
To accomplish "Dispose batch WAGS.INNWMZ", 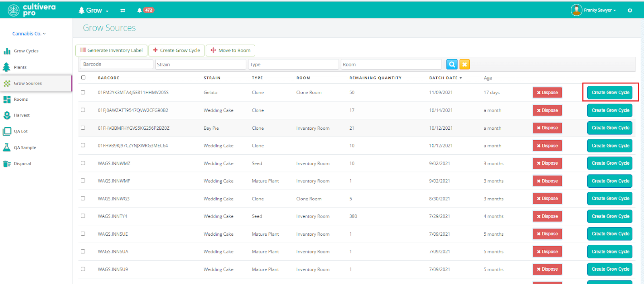I will pyautogui.click(x=547, y=163).
